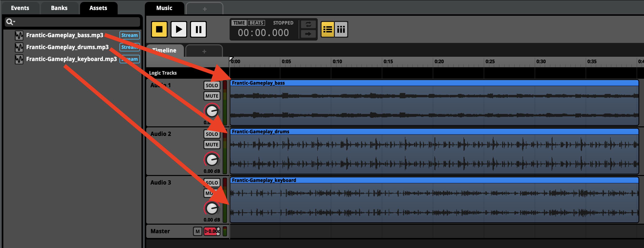
Task: Click the Audio 2 volume knob
Action: click(x=212, y=160)
